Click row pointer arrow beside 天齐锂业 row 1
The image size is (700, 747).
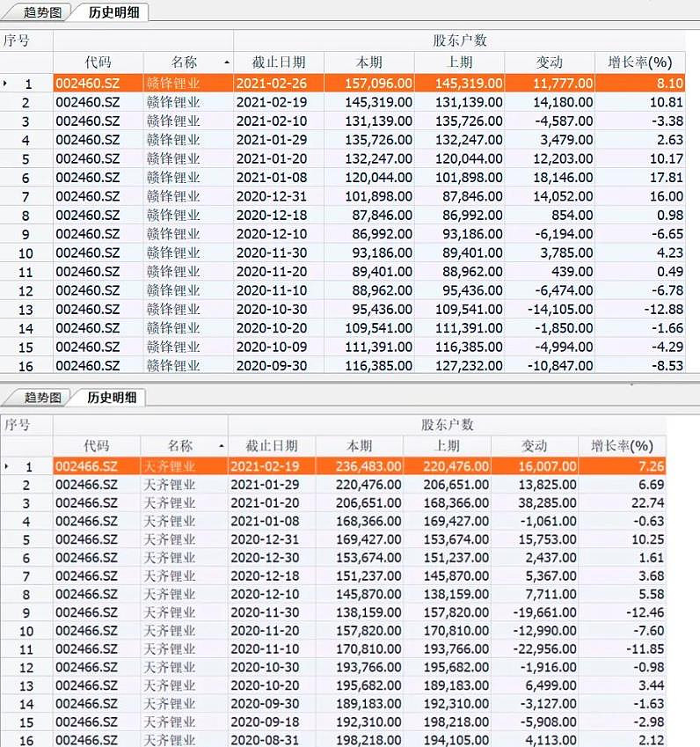pyautogui.click(x=6, y=466)
